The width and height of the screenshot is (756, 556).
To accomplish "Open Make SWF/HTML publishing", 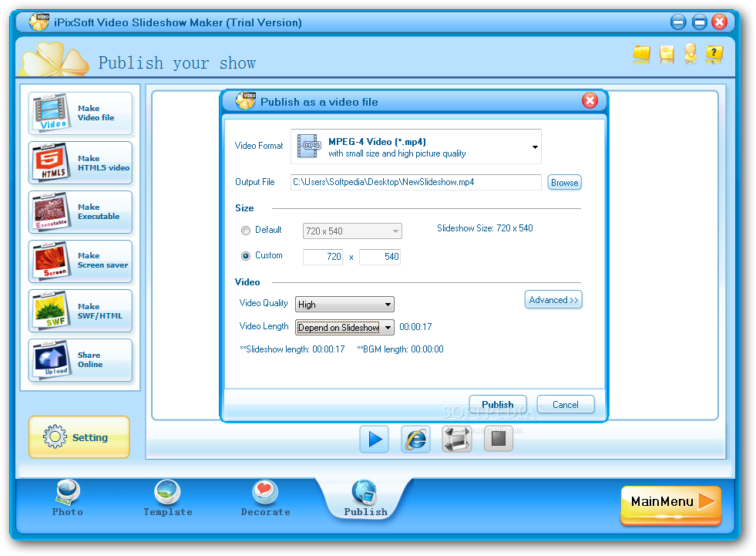I will 80,311.
